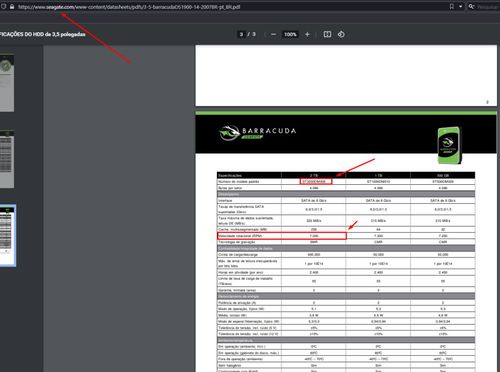
Task: Click the '2 TB' column header
Action: 314,175
